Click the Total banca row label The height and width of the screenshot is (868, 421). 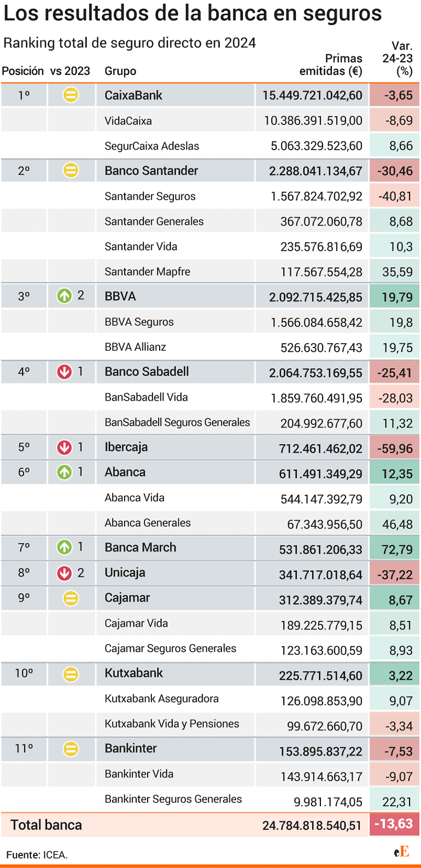(x=46, y=825)
